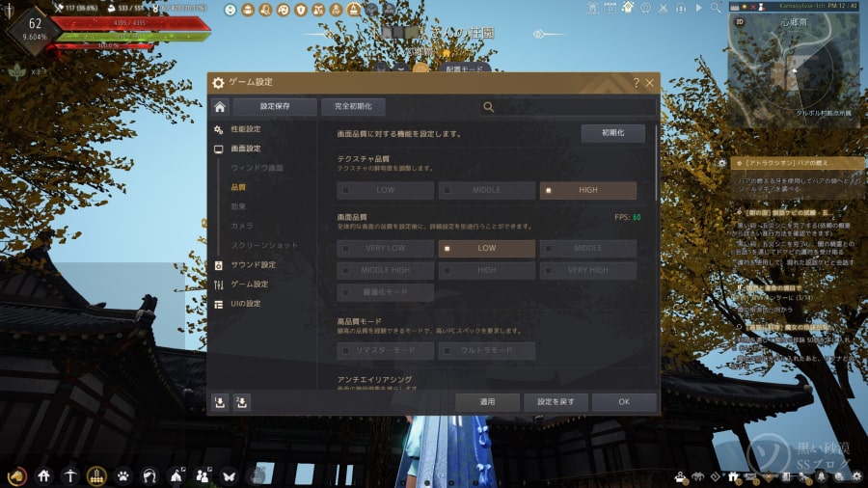Click the maid hair icon in bottom bar
868x488 pixels.
click(149, 475)
